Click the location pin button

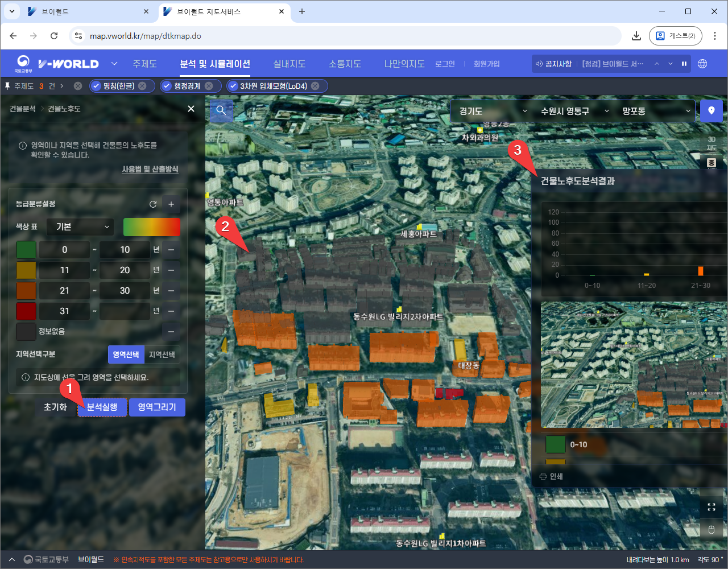pos(711,111)
